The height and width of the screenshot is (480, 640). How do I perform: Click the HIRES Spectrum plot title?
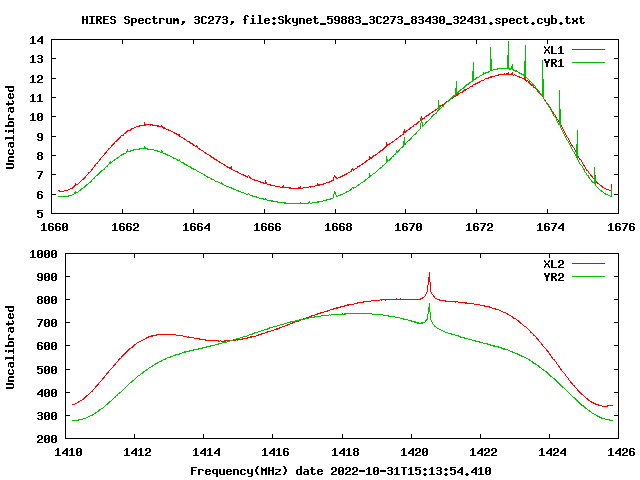[x=333, y=20]
